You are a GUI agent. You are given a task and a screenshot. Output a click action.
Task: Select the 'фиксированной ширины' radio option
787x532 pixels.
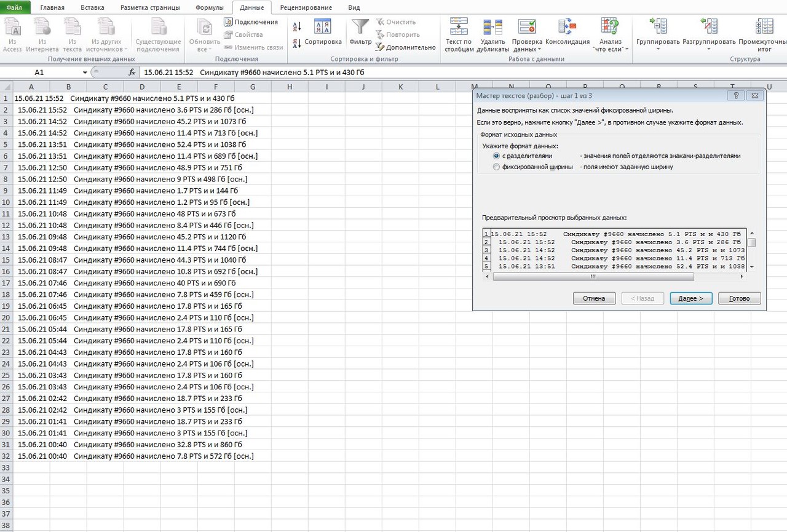(x=497, y=167)
